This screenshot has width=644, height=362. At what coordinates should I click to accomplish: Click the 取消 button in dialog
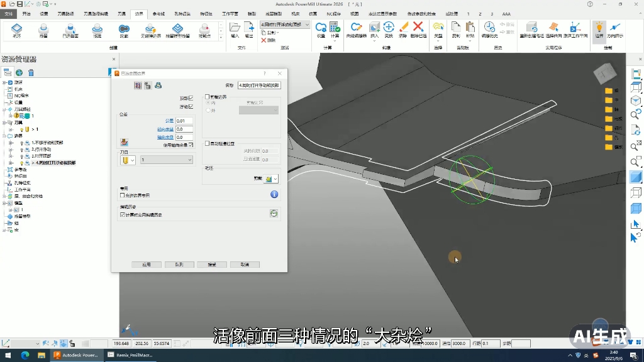(x=245, y=265)
